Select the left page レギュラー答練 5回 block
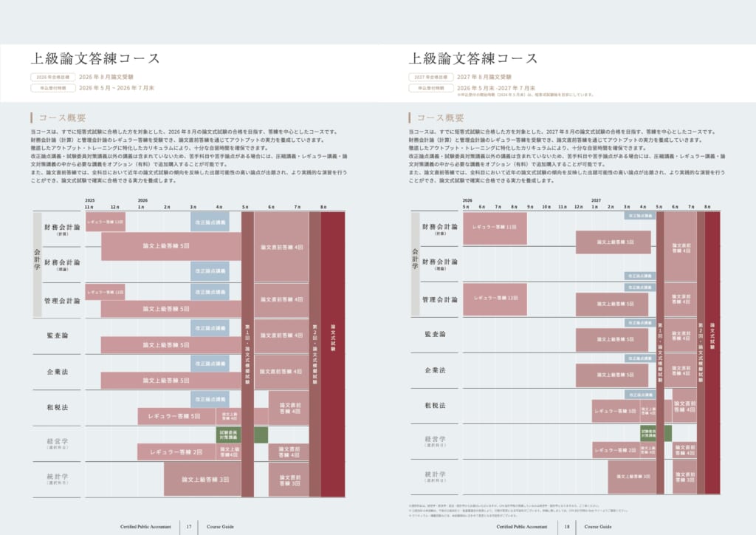This screenshot has height=535, width=756. tap(174, 416)
